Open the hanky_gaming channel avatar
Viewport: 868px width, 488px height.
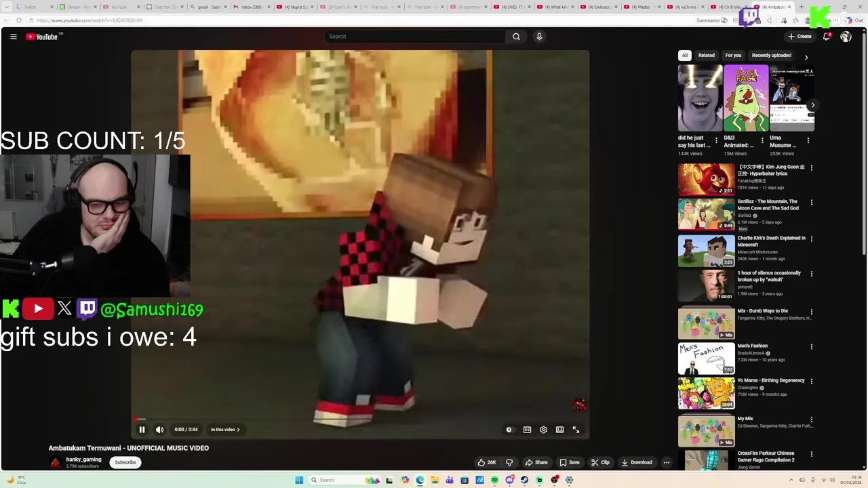(x=55, y=462)
